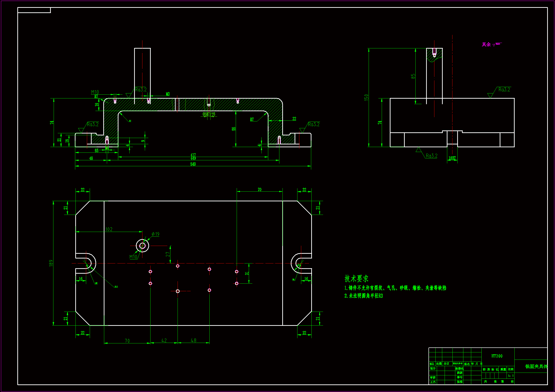
Task: Select the 549 overall length dimension
Action: (193, 164)
